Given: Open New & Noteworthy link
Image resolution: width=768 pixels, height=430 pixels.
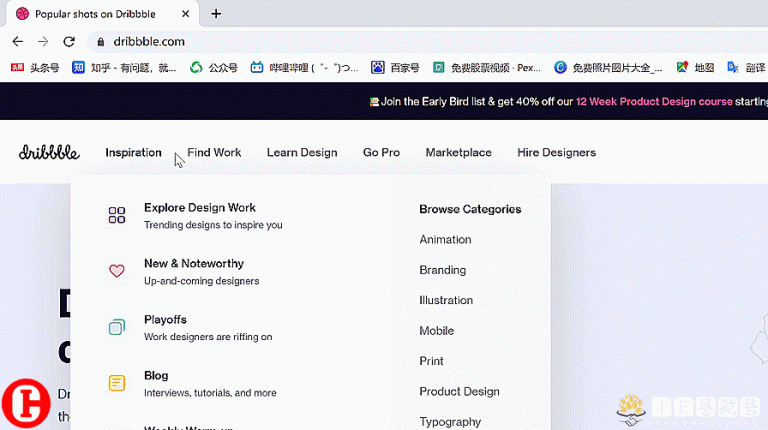Looking at the screenshot, I should (x=194, y=263).
